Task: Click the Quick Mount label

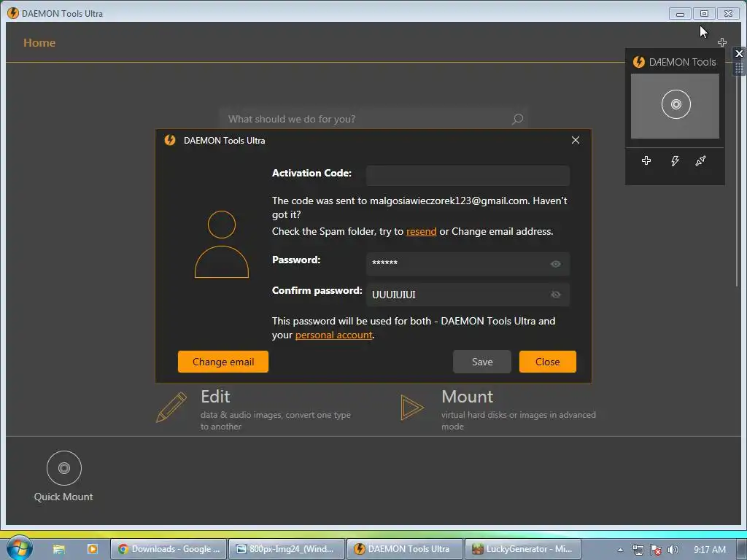Action: [x=63, y=497]
